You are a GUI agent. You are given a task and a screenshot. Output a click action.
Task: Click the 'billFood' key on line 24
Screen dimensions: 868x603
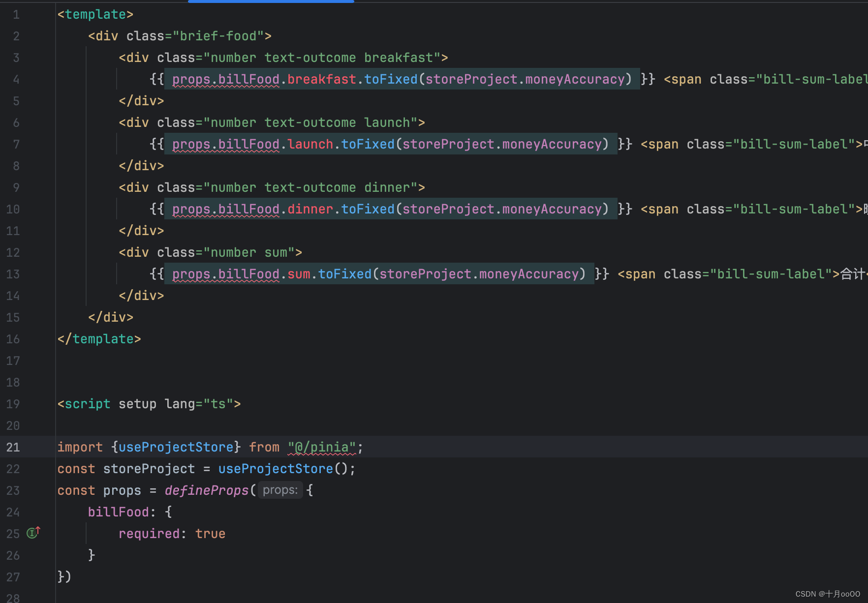click(119, 512)
